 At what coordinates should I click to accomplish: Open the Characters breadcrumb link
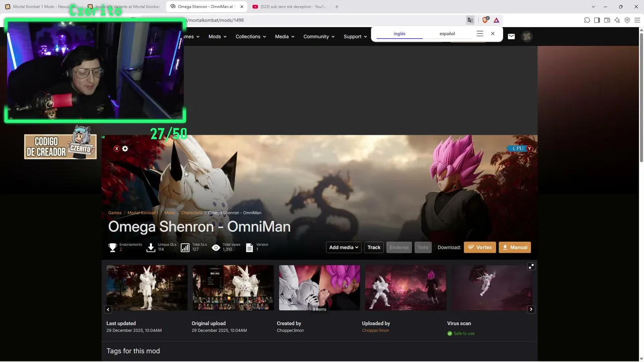192,213
